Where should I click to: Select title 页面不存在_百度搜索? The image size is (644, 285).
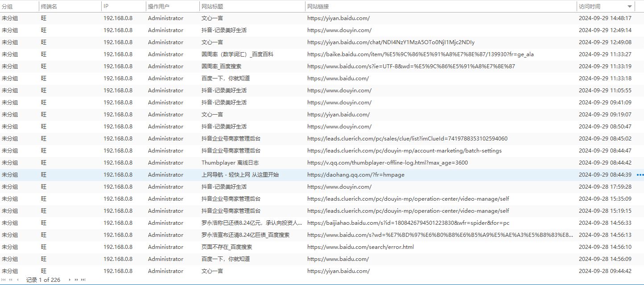tap(227, 247)
